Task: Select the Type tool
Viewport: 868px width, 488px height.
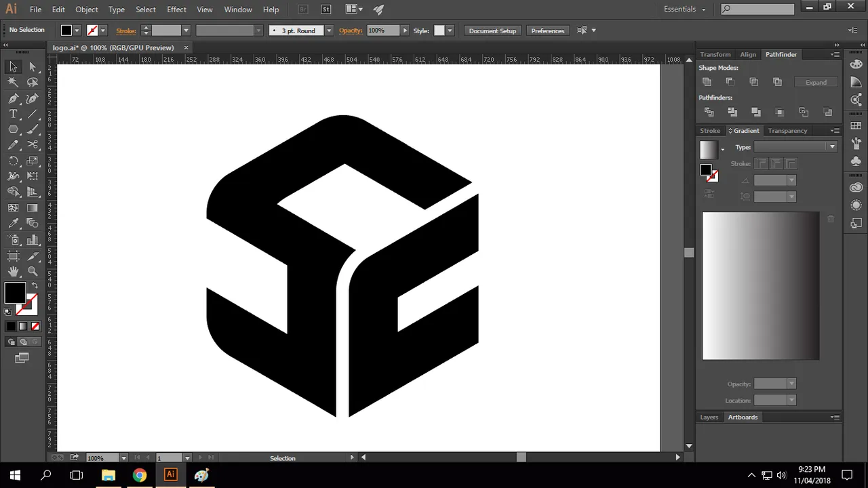Action: click(13, 114)
